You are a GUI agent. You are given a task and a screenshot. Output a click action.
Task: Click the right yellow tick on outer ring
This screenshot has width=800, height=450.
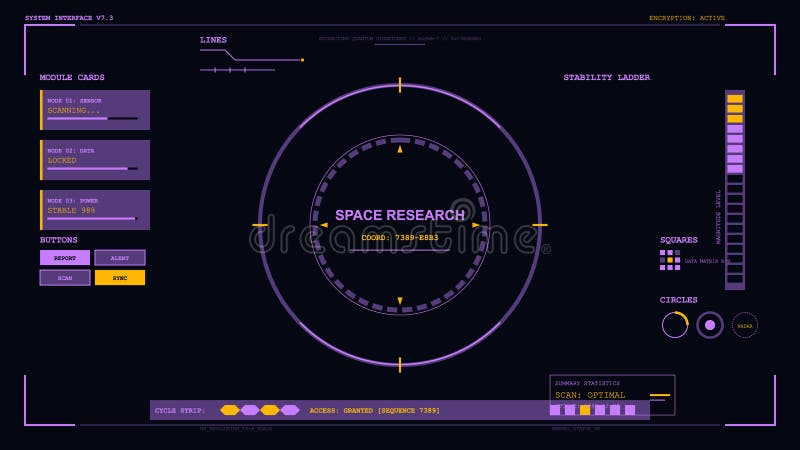coord(540,225)
